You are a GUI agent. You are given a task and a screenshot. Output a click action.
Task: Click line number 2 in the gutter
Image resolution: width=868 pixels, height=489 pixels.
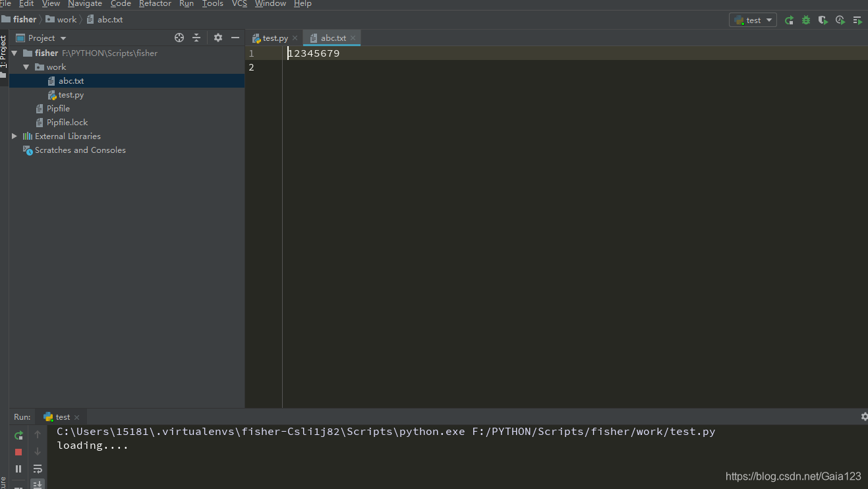(x=251, y=67)
